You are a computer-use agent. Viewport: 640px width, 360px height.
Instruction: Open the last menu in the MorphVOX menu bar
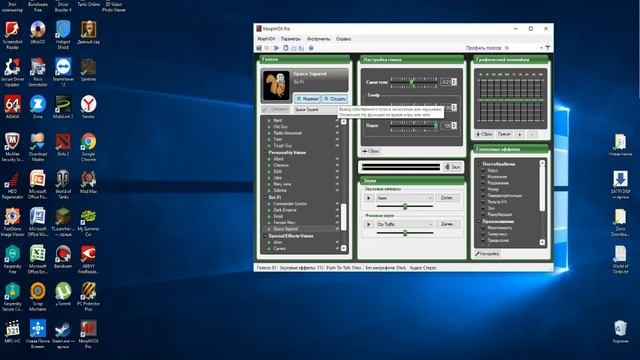343,39
